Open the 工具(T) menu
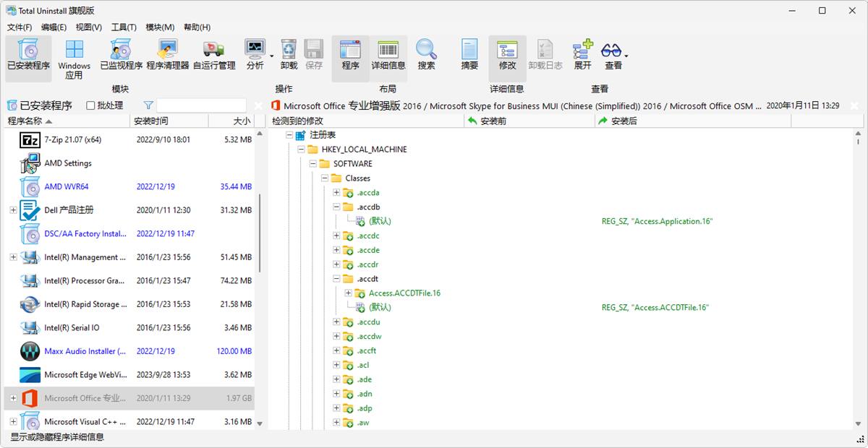 124,27
